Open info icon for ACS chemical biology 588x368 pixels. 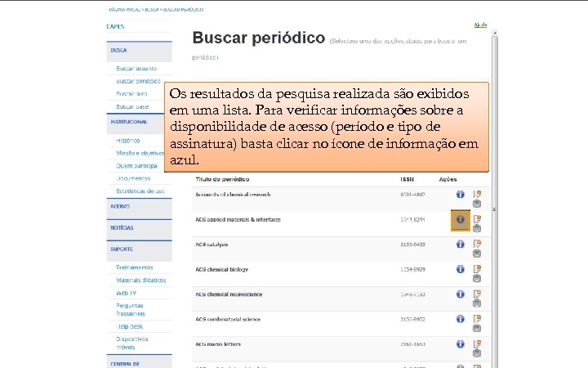click(x=460, y=269)
